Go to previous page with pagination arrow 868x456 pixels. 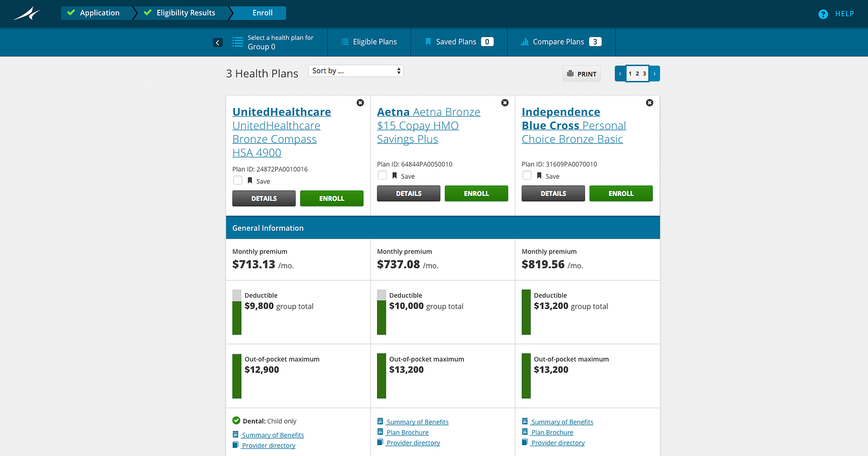620,74
